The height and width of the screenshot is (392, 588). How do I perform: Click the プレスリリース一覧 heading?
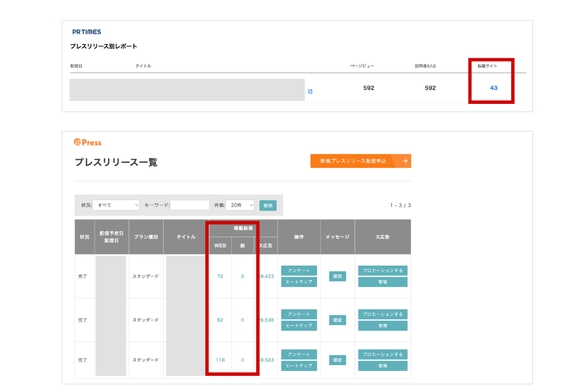pos(116,162)
